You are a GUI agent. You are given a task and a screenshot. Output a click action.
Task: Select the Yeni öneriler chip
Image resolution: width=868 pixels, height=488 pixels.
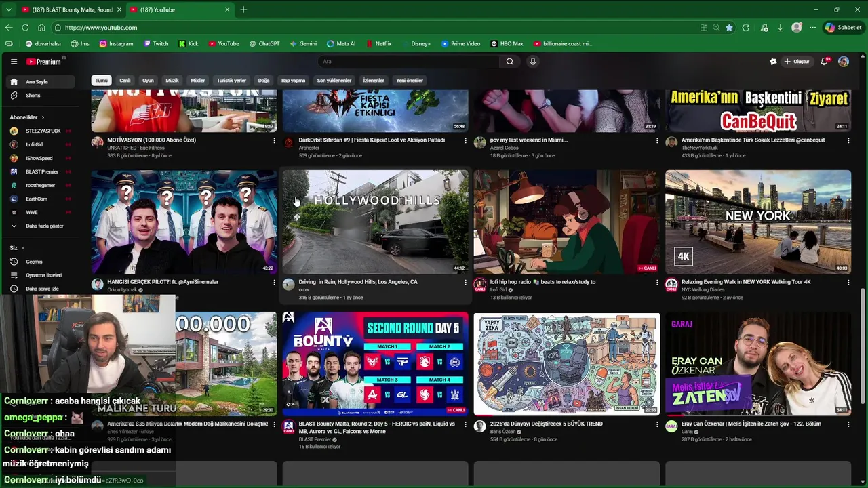click(410, 81)
